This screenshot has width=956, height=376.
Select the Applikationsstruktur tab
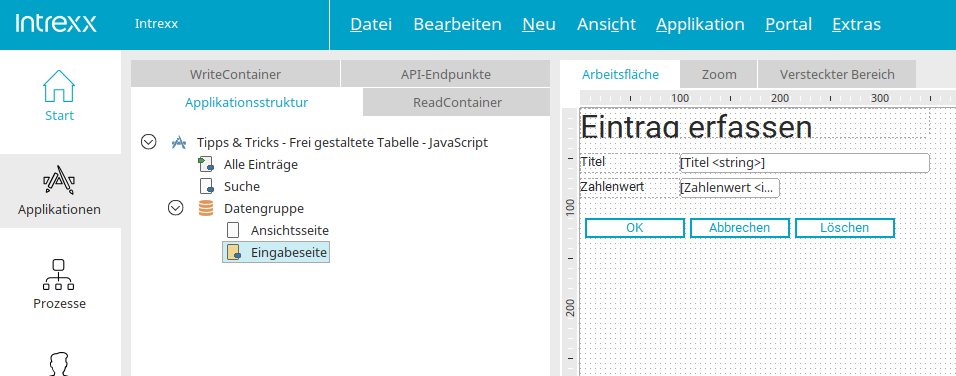[x=247, y=102]
